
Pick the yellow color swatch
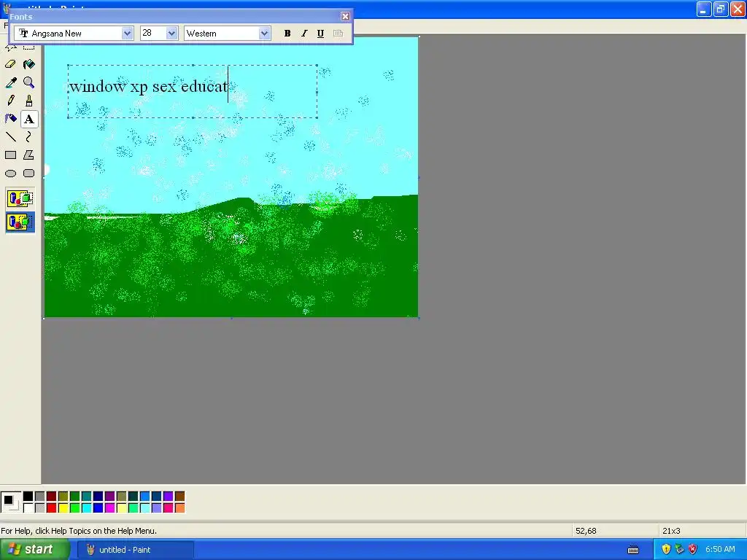[x=63, y=508]
